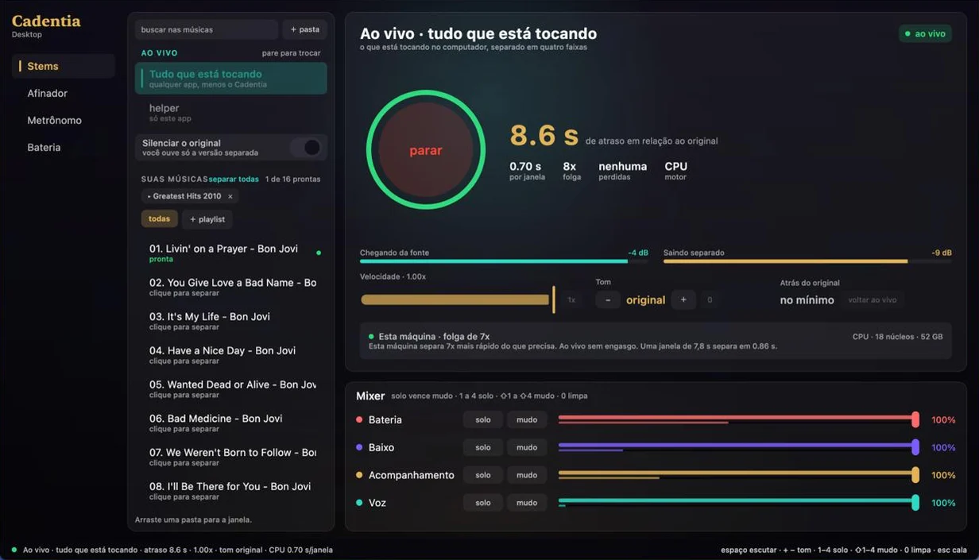Image resolution: width=979 pixels, height=560 pixels.
Task: Mute the Baixo track
Action: [527, 447]
